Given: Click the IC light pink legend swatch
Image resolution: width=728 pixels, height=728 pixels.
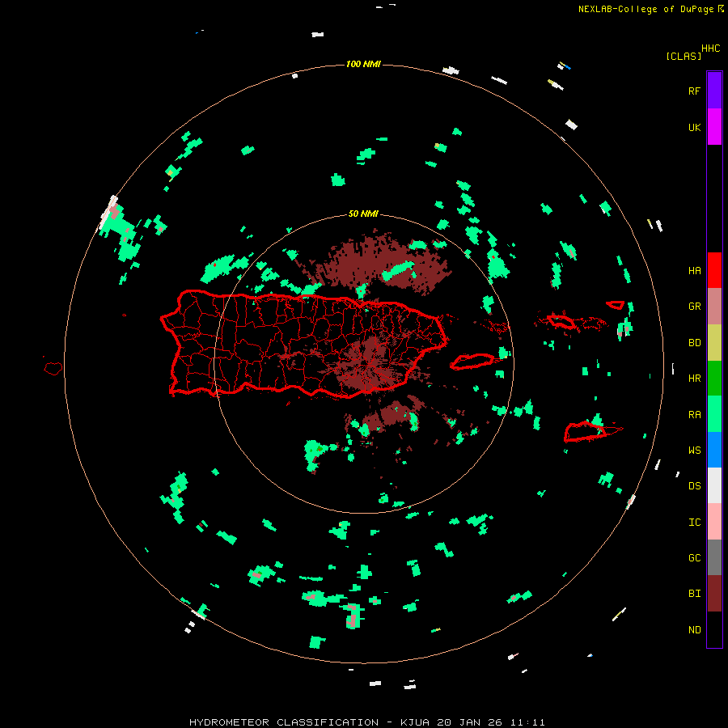Looking at the screenshot, I should [x=714, y=522].
